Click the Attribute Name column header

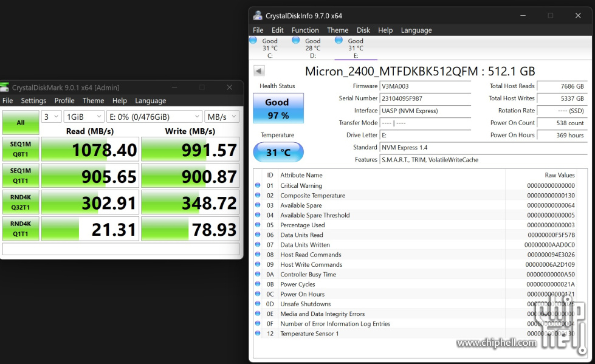coord(301,175)
